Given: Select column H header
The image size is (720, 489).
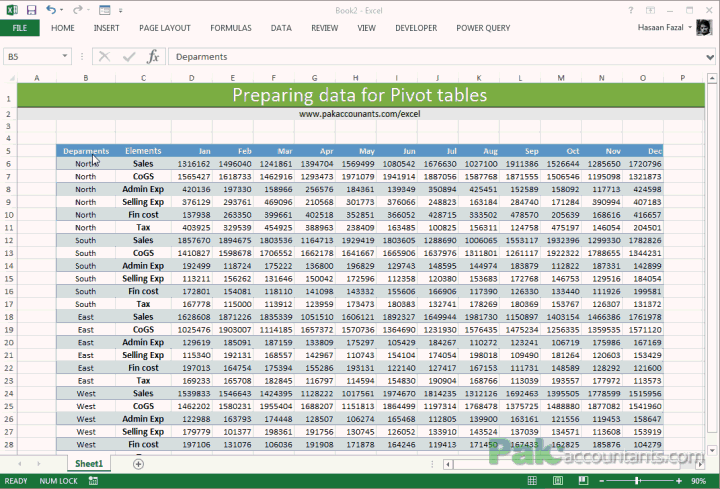Looking at the screenshot, I should [355, 78].
